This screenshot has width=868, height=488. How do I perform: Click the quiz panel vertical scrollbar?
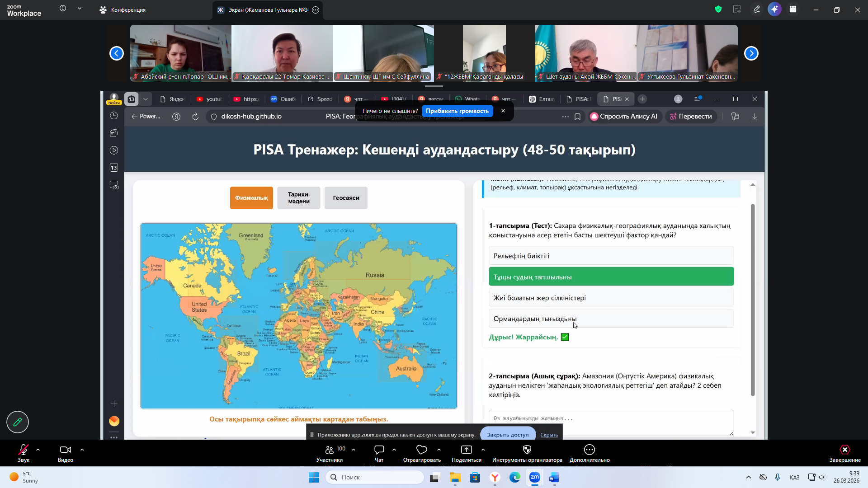[x=753, y=300]
